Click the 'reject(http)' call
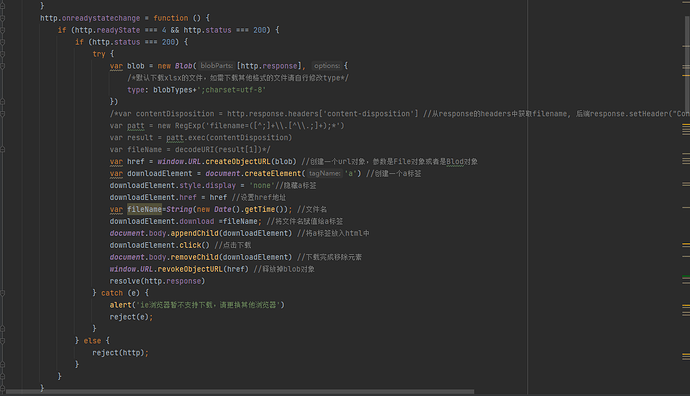 click(x=118, y=352)
